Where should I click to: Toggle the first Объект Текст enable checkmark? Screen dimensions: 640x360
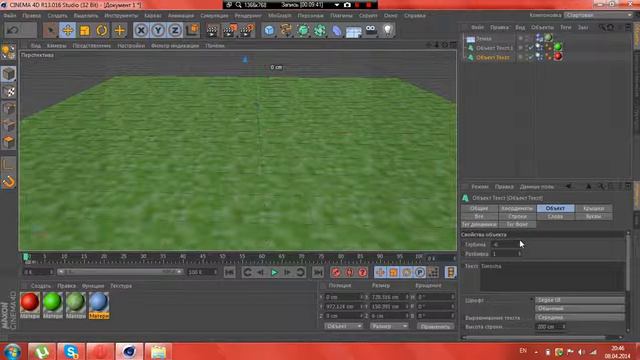[531, 48]
